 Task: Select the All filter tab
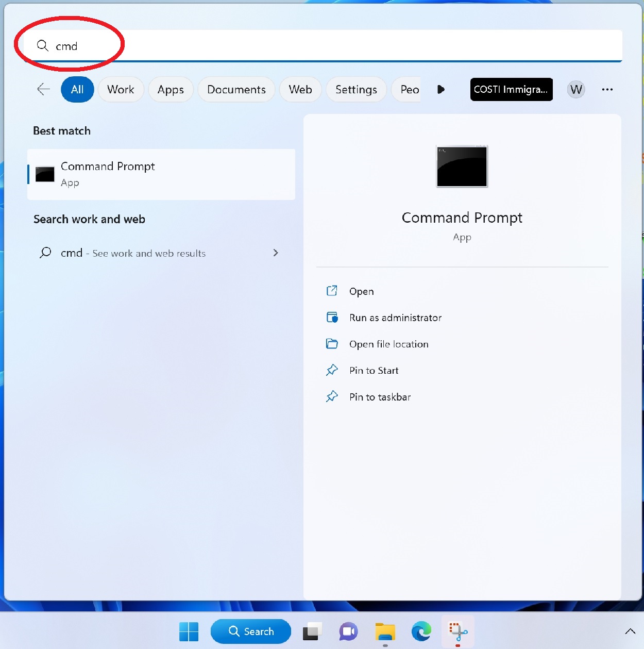click(77, 90)
